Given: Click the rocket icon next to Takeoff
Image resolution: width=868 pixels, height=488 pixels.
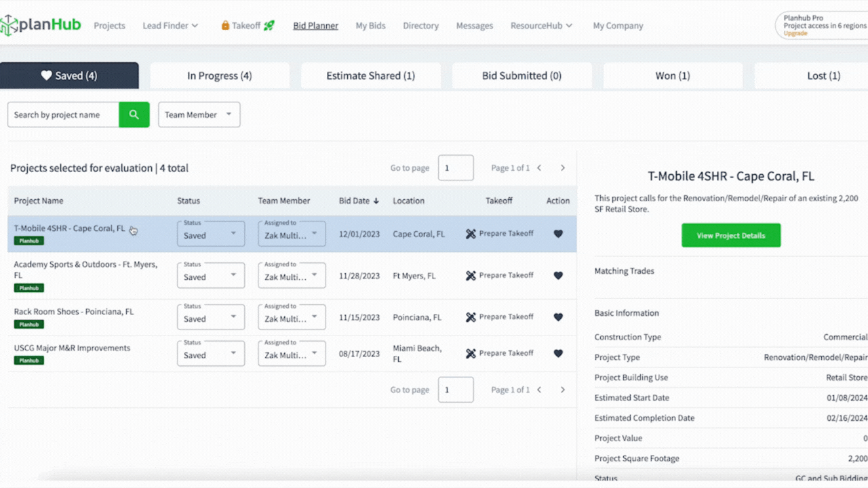Looking at the screenshot, I should click(x=269, y=26).
